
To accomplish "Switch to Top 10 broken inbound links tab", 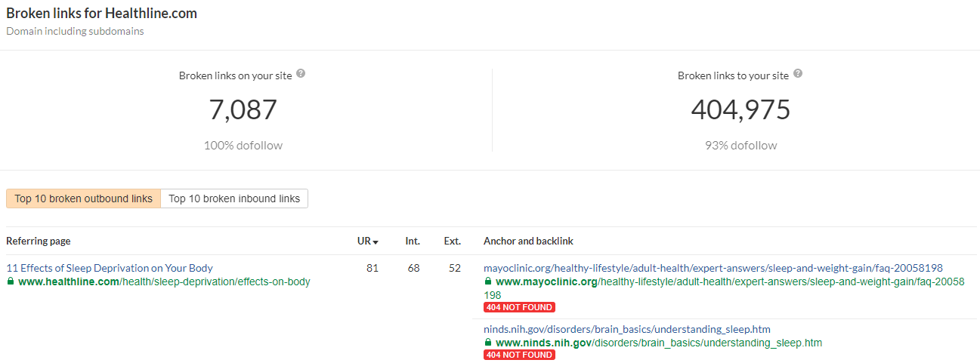I will [234, 198].
